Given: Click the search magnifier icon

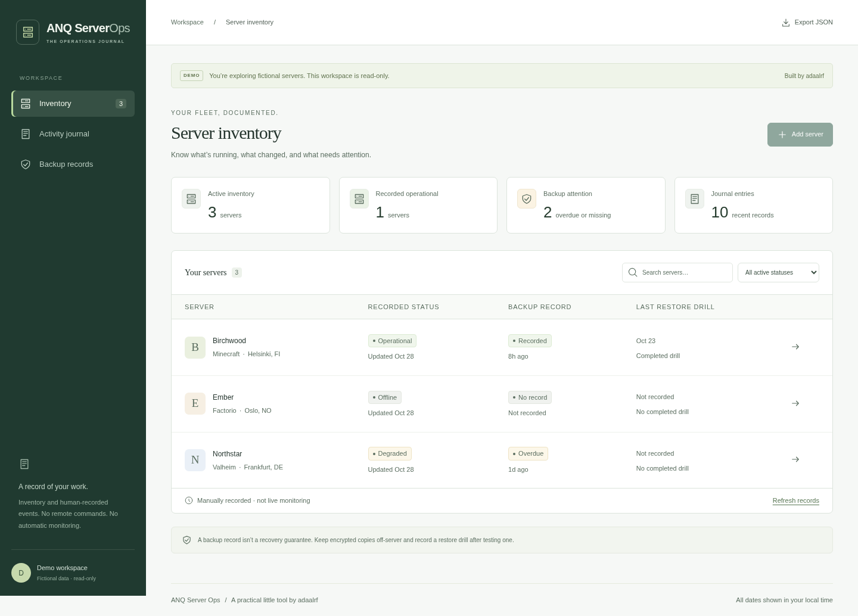Looking at the screenshot, I should tap(633, 272).
